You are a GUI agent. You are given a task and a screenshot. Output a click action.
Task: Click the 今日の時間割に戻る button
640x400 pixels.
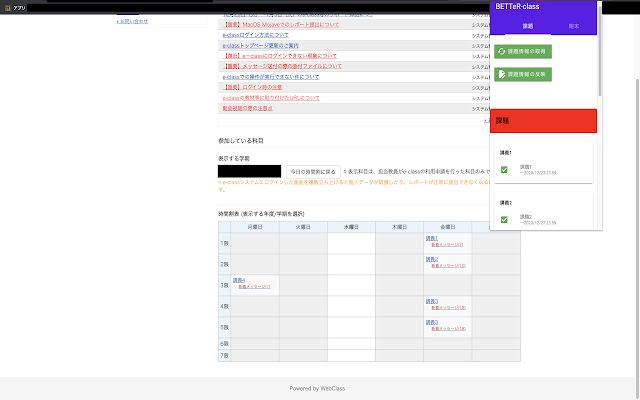[313, 172]
